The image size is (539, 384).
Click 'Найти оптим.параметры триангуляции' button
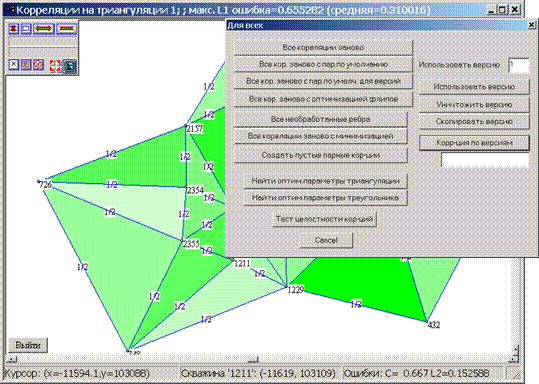coord(326,181)
